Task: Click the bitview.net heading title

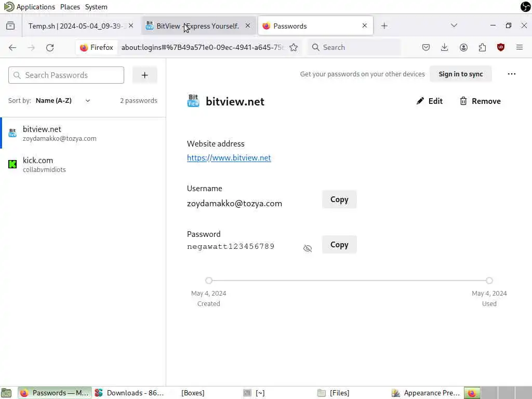Action: pos(235,101)
